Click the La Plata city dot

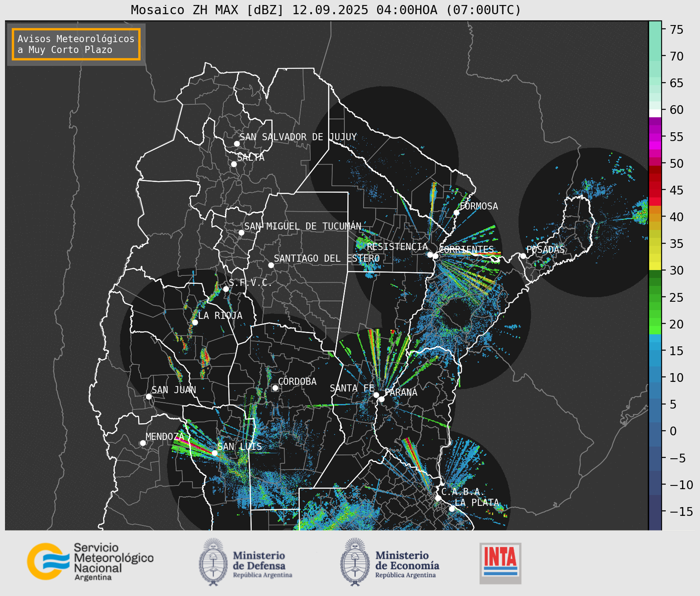coord(452,508)
